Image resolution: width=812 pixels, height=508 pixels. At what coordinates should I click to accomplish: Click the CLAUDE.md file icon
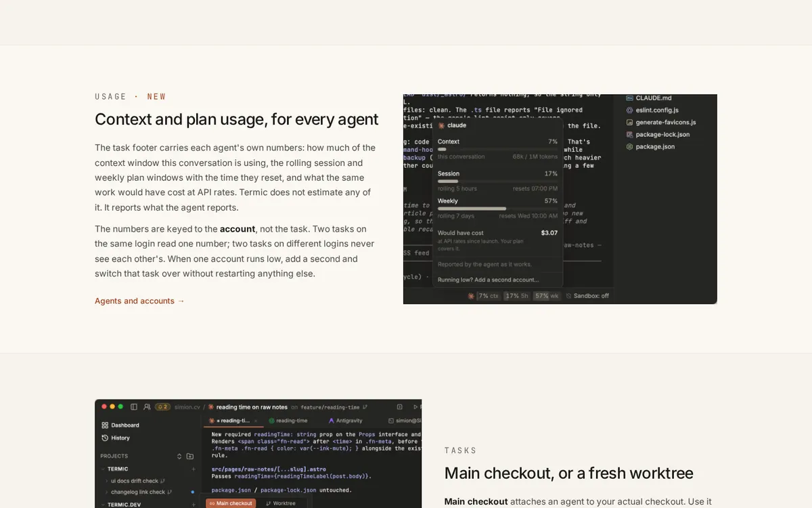(629, 98)
